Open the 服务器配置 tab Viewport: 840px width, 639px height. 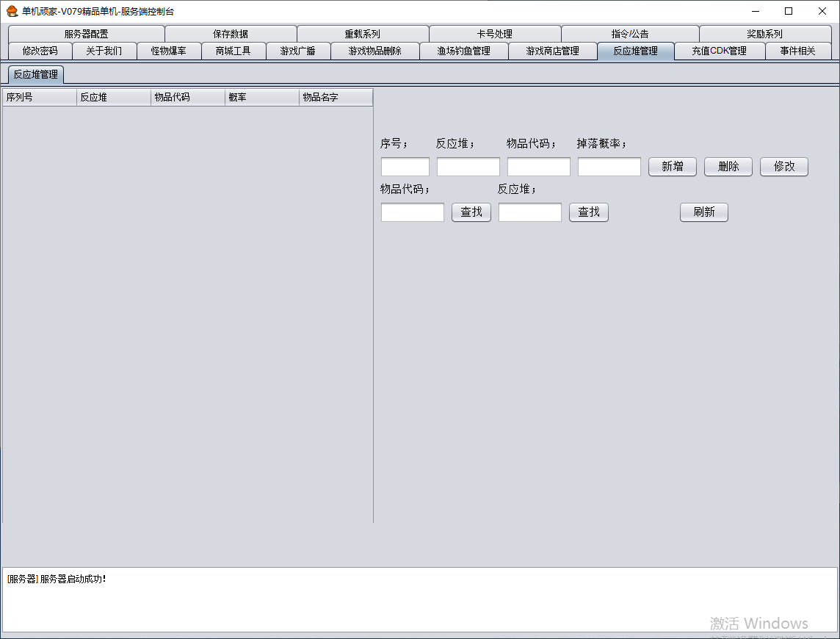coord(86,34)
